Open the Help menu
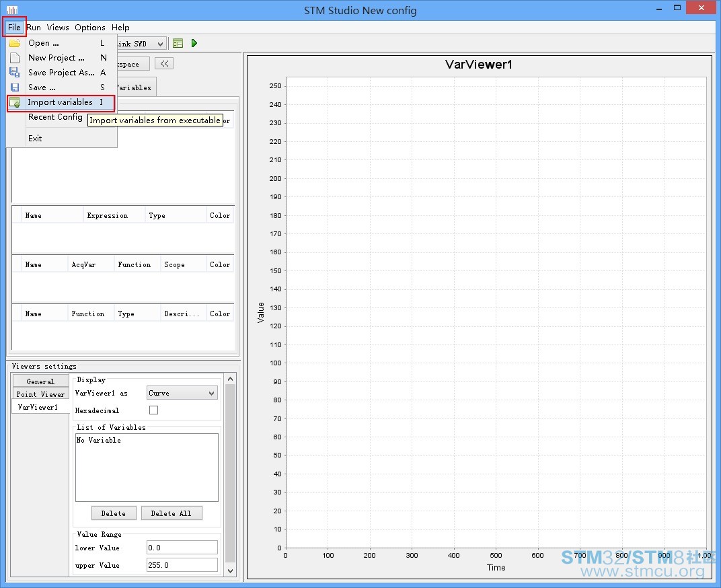Image resolution: width=721 pixels, height=588 pixels. click(x=120, y=27)
